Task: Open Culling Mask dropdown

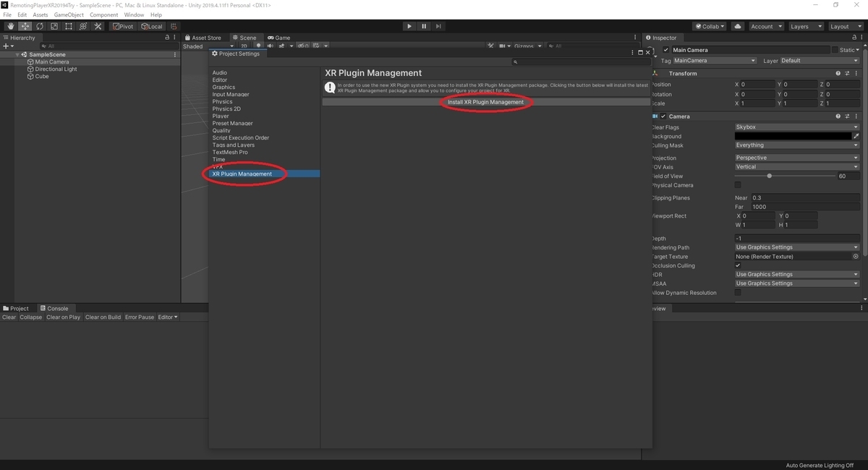Action: (x=797, y=145)
